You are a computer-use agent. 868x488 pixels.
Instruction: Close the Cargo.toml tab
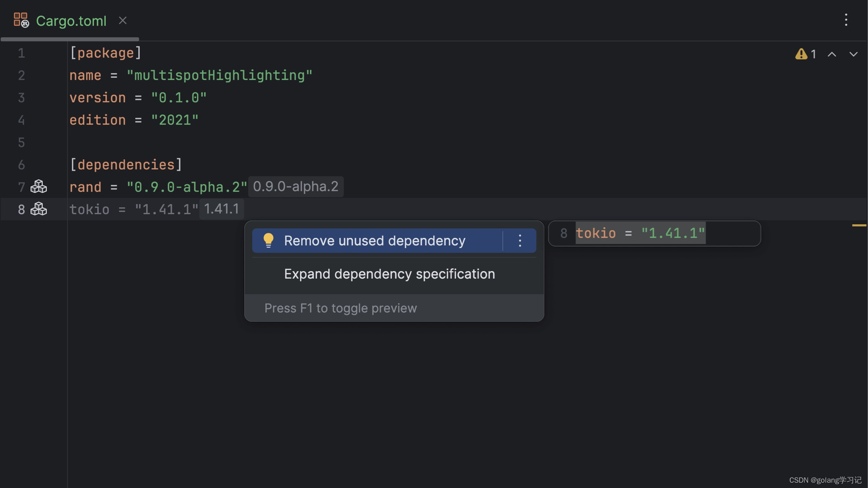tap(122, 21)
